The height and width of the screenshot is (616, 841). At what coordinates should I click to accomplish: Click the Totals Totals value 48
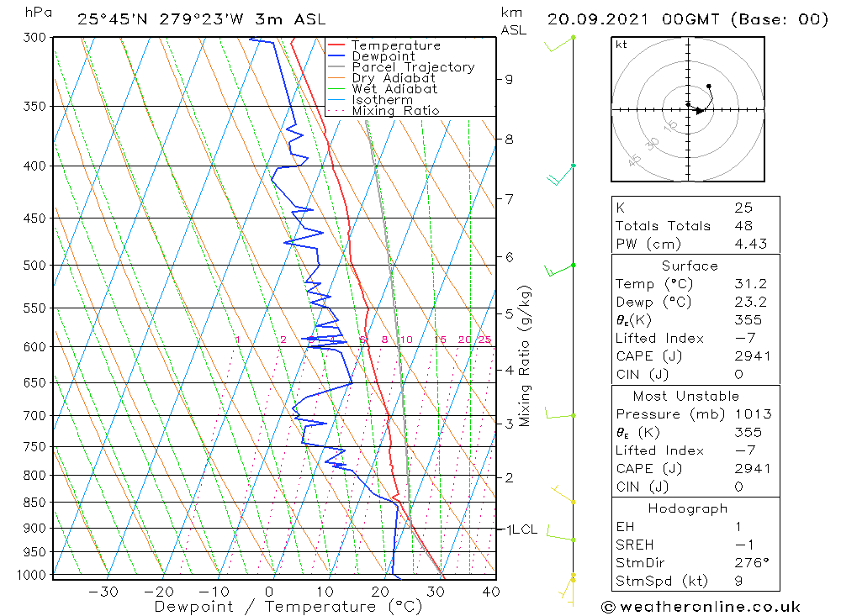pyautogui.click(x=743, y=226)
